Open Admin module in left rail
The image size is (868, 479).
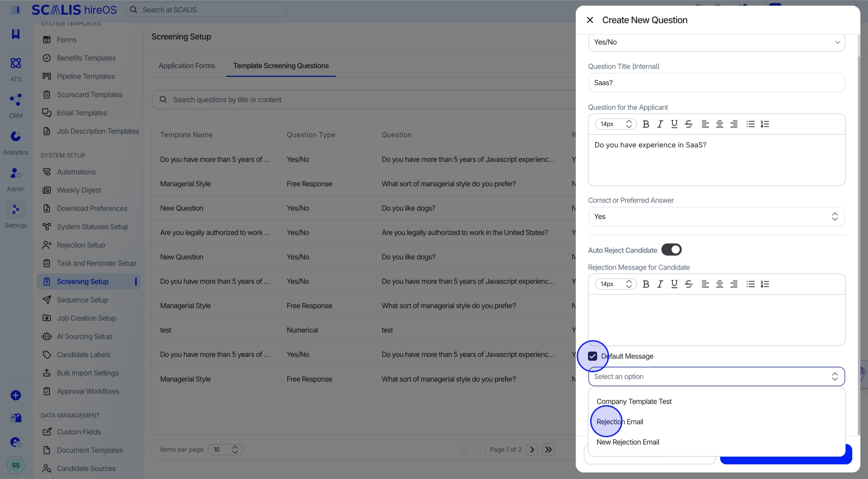coord(16,179)
